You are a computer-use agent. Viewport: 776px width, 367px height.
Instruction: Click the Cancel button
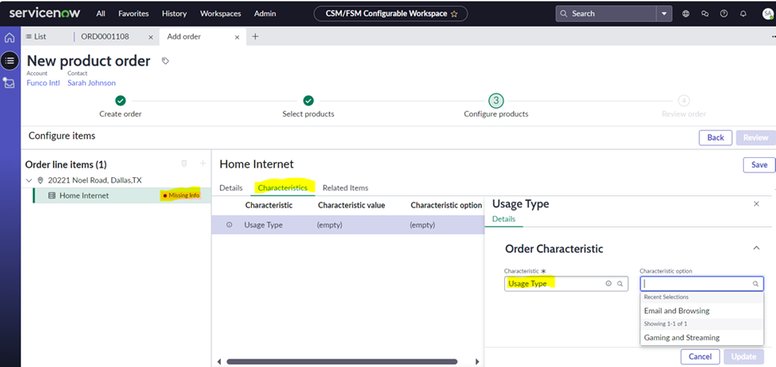point(700,356)
